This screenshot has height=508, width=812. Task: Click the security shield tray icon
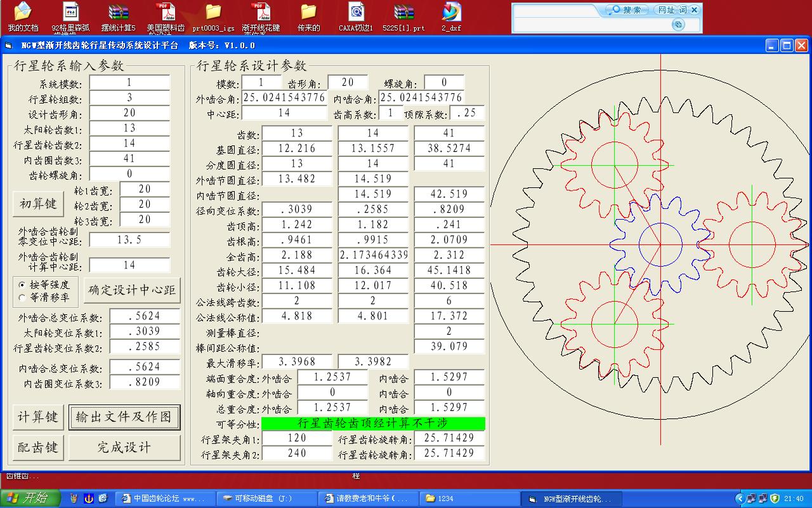tap(775, 498)
